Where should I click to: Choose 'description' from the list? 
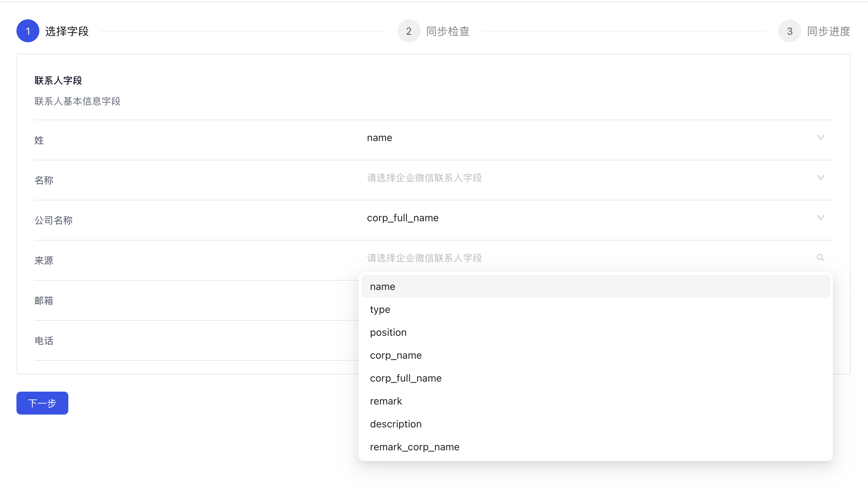(x=396, y=424)
